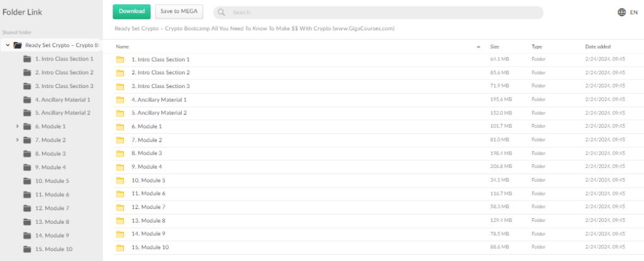The image size is (644, 261).
Task: Click folder icon of 15. Module 10 in list
Action: coord(120,247)
